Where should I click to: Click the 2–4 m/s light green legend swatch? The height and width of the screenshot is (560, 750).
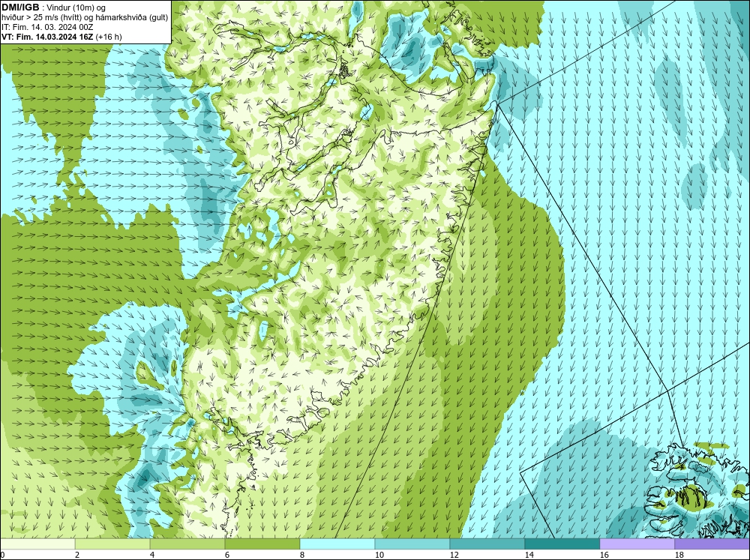coord(112,544)
